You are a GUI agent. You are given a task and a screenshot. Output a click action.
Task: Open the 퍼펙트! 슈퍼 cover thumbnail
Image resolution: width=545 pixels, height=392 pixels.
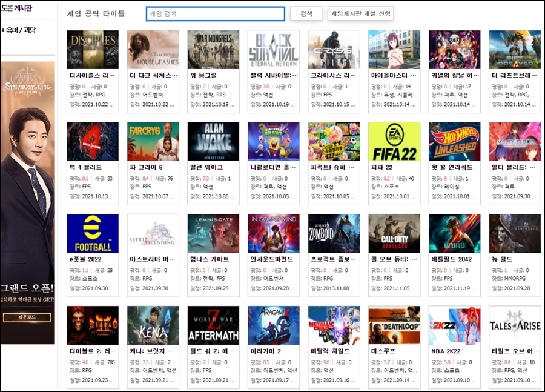(x=334, y=142)
